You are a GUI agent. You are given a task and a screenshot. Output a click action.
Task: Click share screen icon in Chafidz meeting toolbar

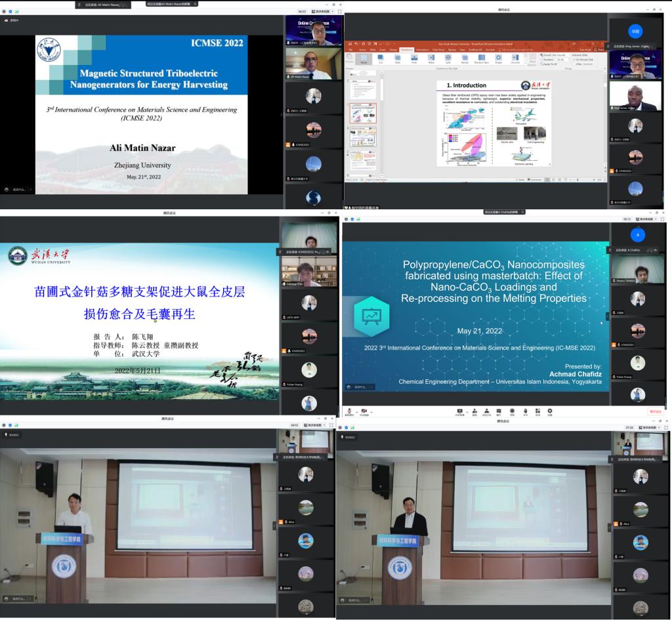pos(459,412)
